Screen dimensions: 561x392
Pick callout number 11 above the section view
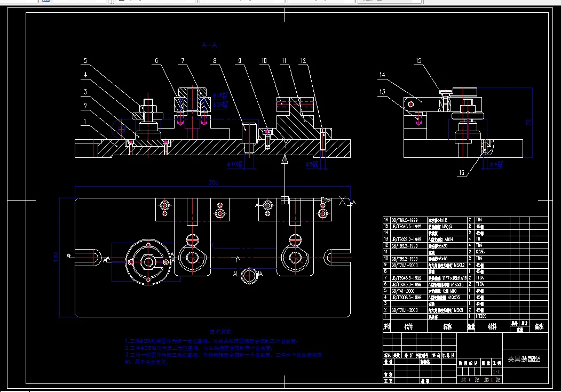[284, 61]
